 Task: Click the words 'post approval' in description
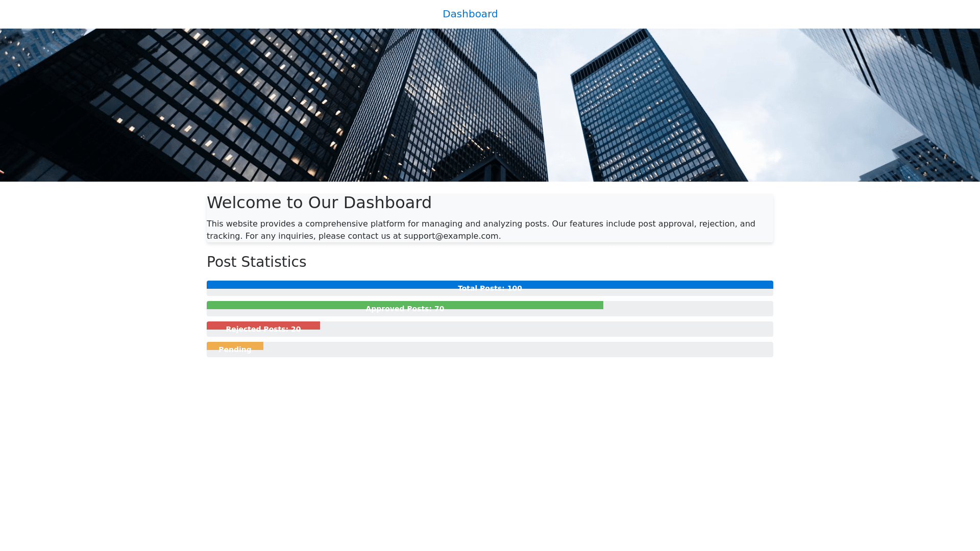[x=666, y=224]
